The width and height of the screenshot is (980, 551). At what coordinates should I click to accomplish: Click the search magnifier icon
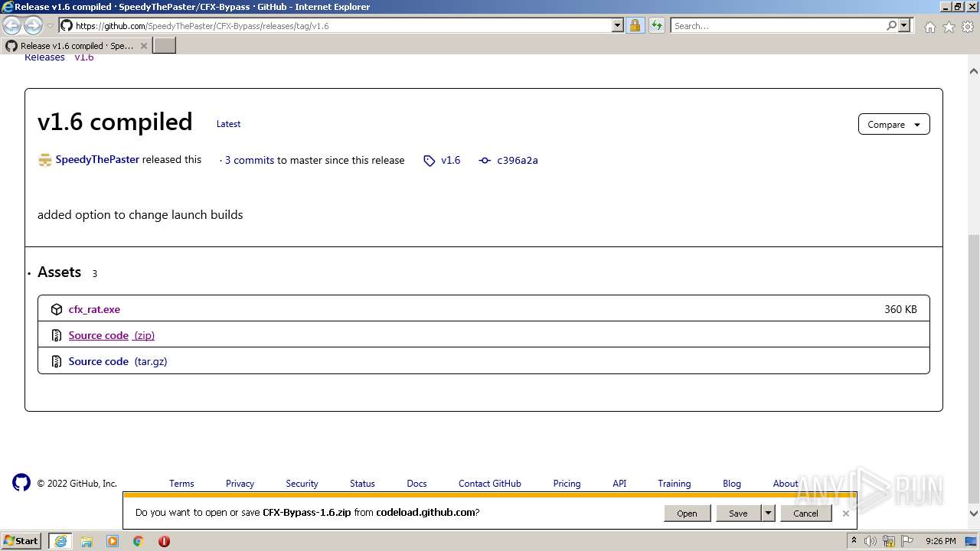[891, 25]
